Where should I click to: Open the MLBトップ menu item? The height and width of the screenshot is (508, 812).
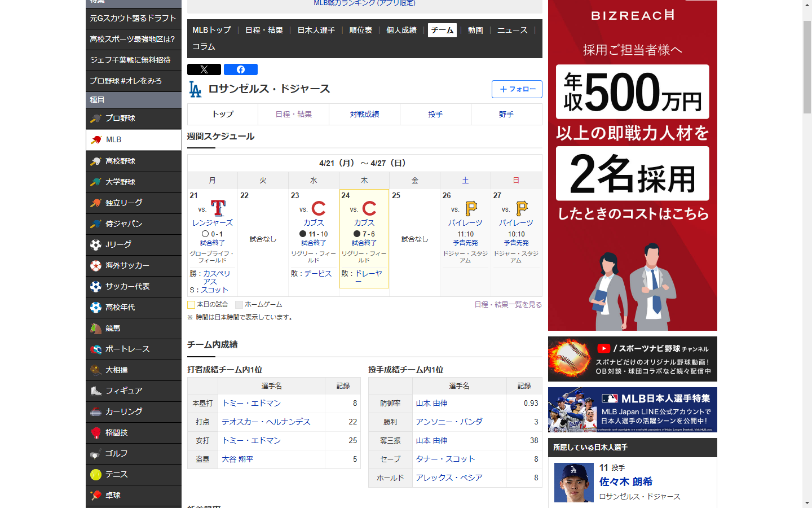pos(211,30)
